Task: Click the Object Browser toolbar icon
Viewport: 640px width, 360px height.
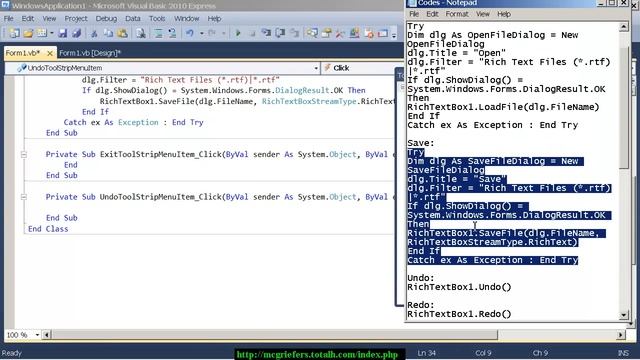Action: [x=354, y=33]
